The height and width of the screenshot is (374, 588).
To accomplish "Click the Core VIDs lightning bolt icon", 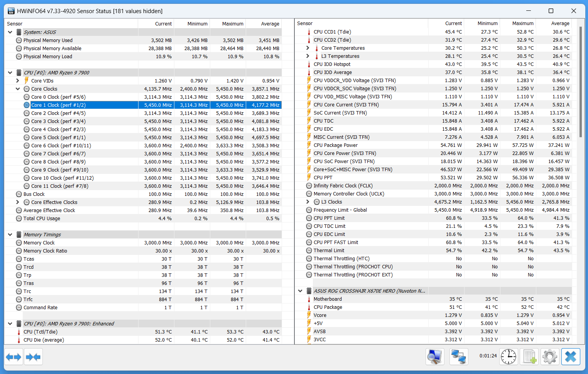I will (27, 81).
